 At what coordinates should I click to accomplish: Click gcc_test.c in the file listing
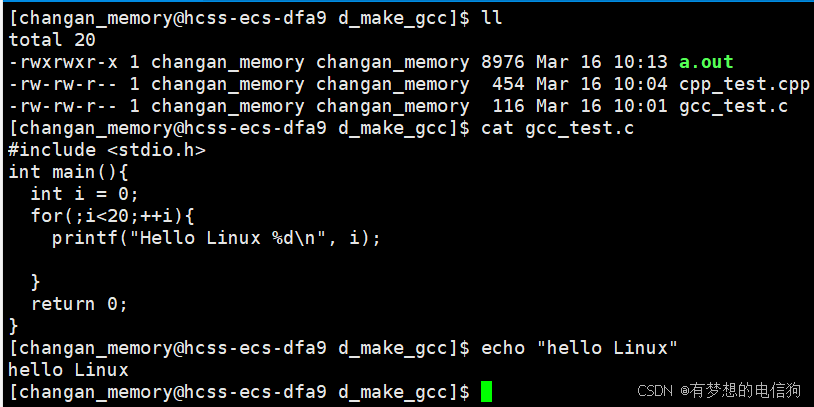tap(734, 106)
